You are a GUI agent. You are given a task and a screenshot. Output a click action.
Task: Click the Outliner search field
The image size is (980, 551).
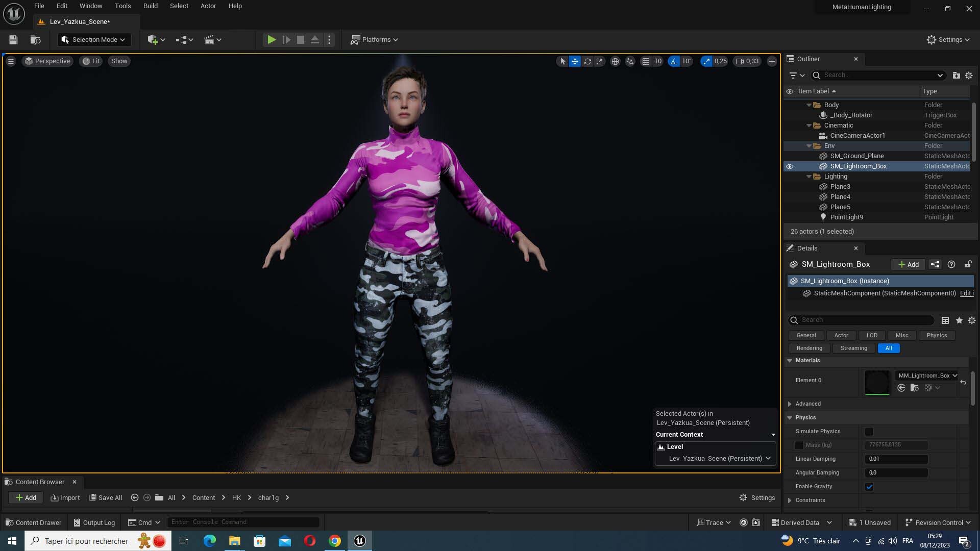tap(878, 76)
